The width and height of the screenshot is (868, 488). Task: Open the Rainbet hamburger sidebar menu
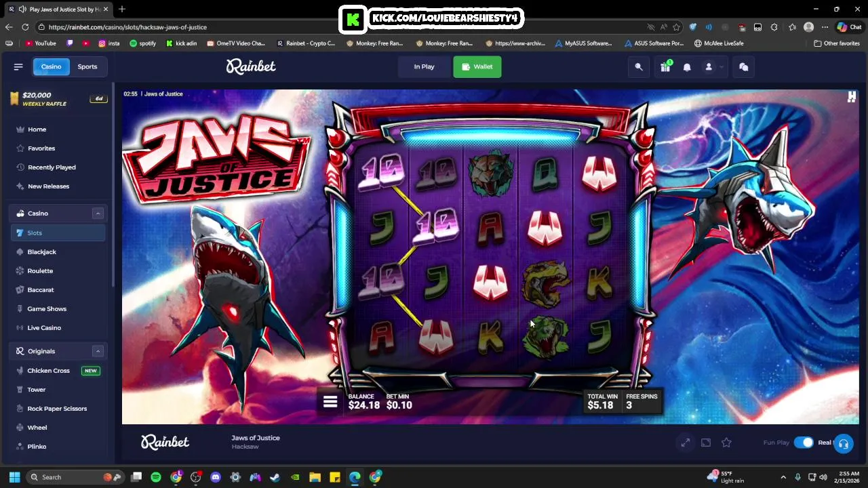(18, 66)
